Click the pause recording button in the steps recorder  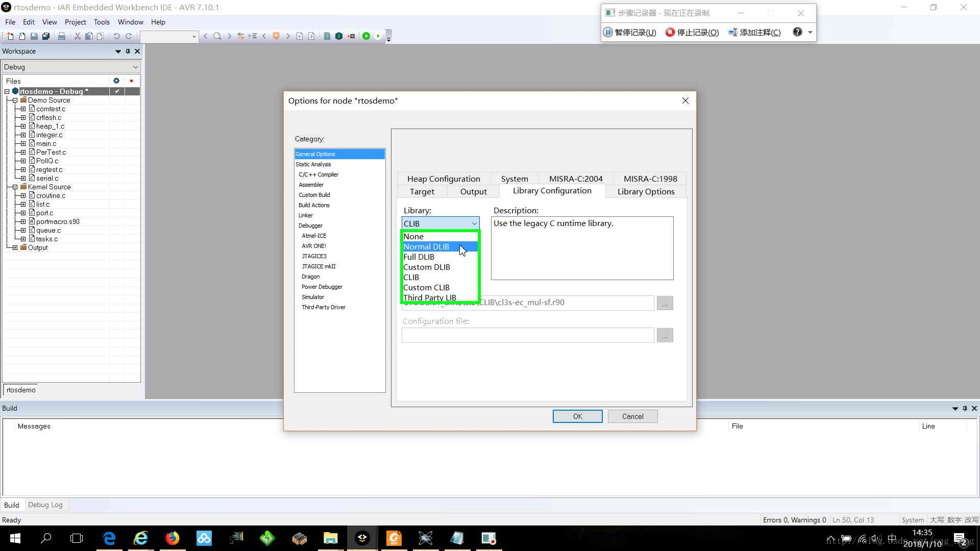click(x=630, y=32)
